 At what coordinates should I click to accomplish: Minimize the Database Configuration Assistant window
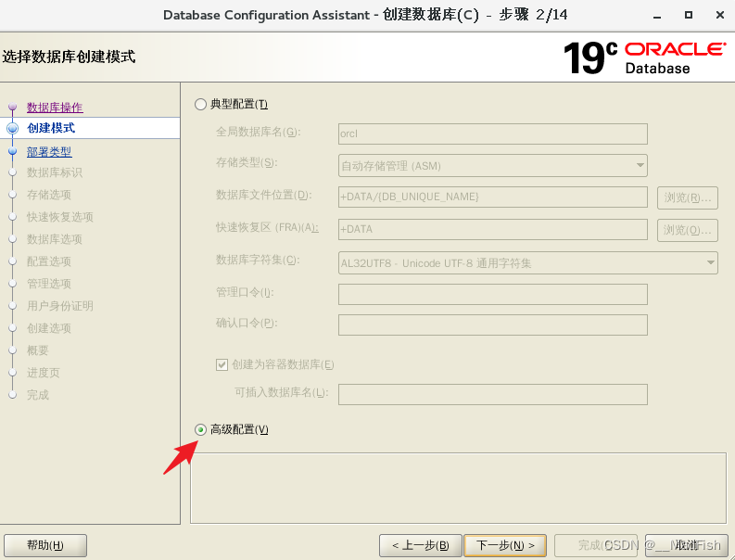click(x=657, y=16)
